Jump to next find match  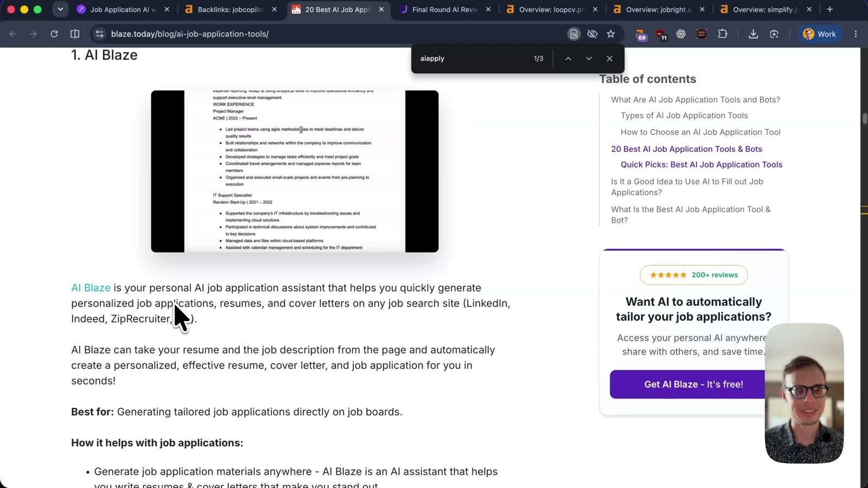(589, 59)
